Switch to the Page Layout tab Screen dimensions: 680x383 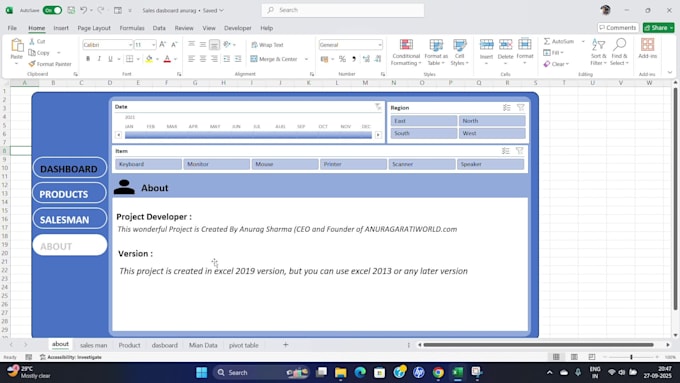(94, 28)
